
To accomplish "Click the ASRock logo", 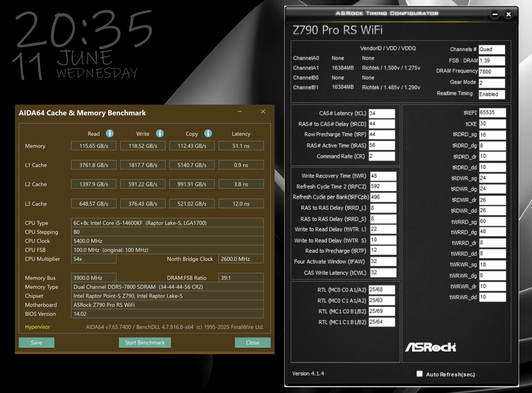I will coord(430,347).
